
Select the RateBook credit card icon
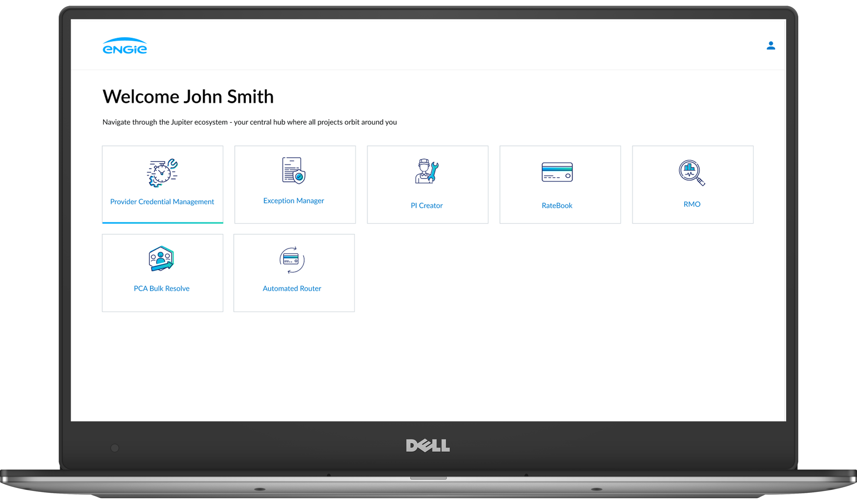[x=557, y=173]
